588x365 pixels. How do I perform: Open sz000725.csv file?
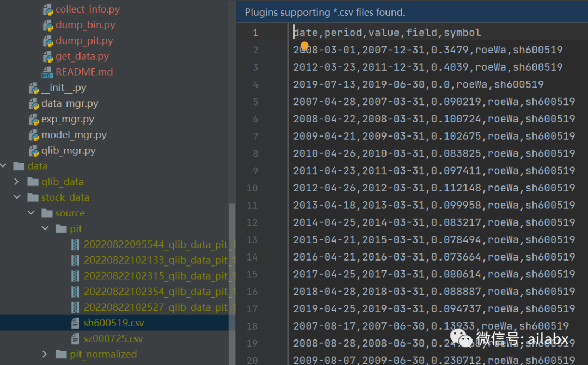click(x=113, y=339)
